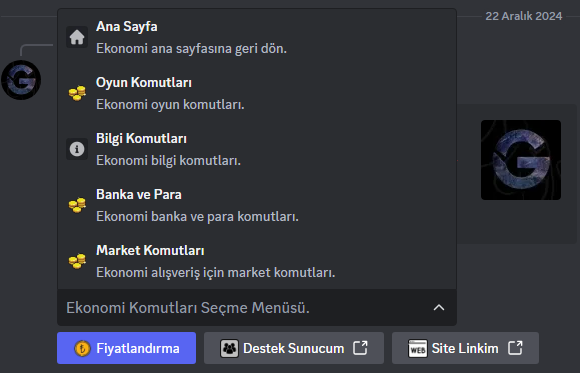Click the Ekonomi Komutları Seçme Menüsü dropdown
Viewport: 580px width, 373px height.
[x=257, y=308]
